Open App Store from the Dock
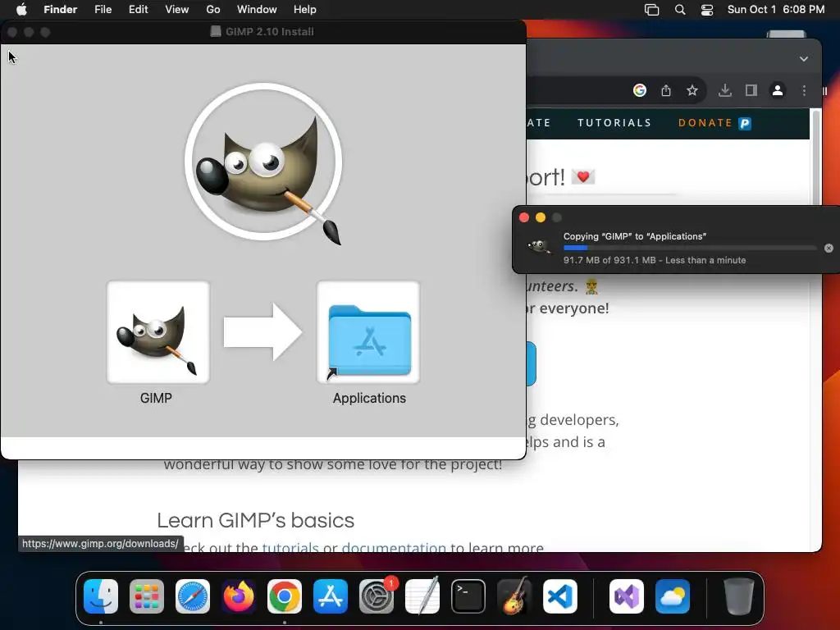 click(x=331, y=596)
